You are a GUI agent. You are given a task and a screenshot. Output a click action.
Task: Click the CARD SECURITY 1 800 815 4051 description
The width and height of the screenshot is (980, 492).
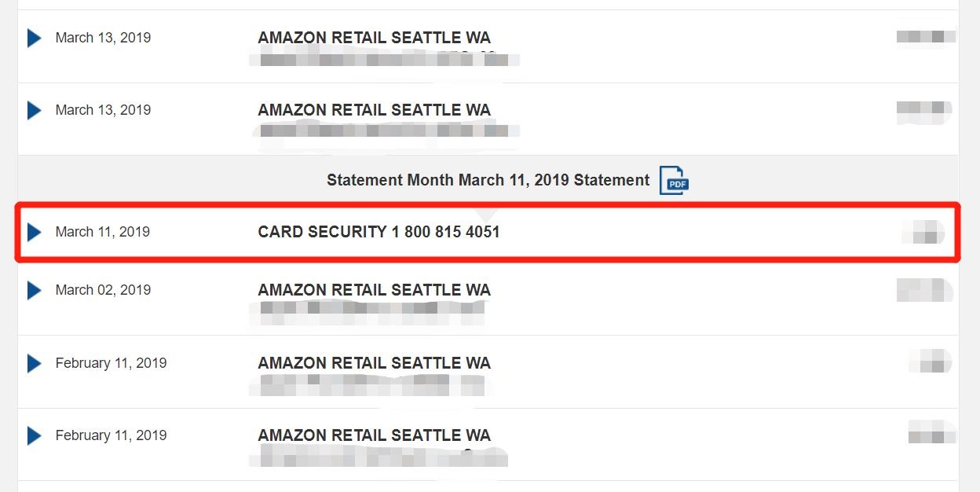[378, 232]
